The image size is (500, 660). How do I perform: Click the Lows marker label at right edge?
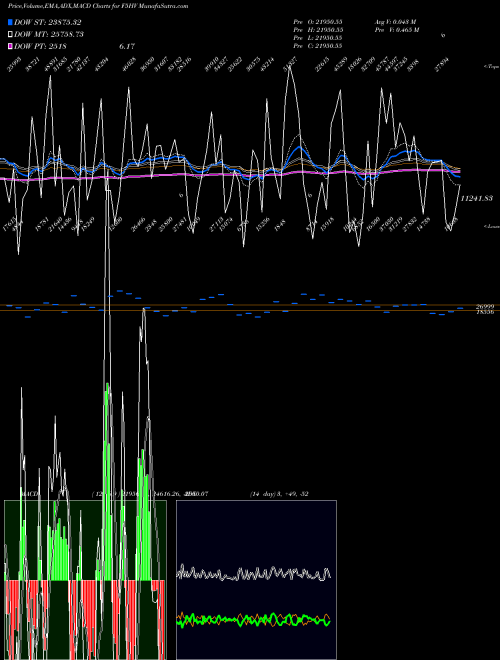[x=491, y=226]
